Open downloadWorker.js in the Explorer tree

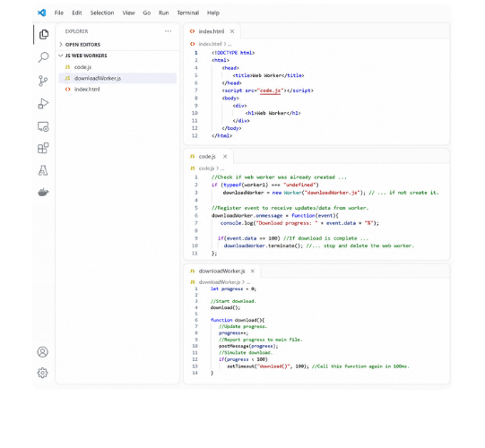point(117,78)
